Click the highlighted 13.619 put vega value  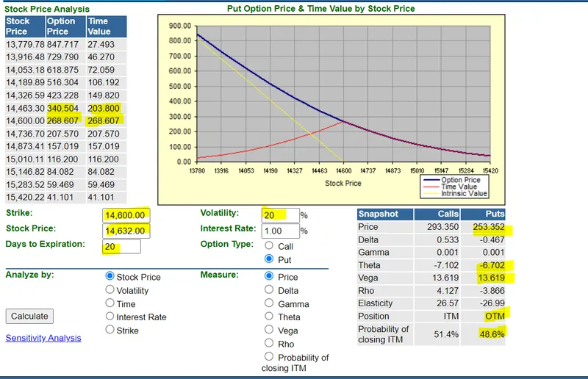click(483, 278)
